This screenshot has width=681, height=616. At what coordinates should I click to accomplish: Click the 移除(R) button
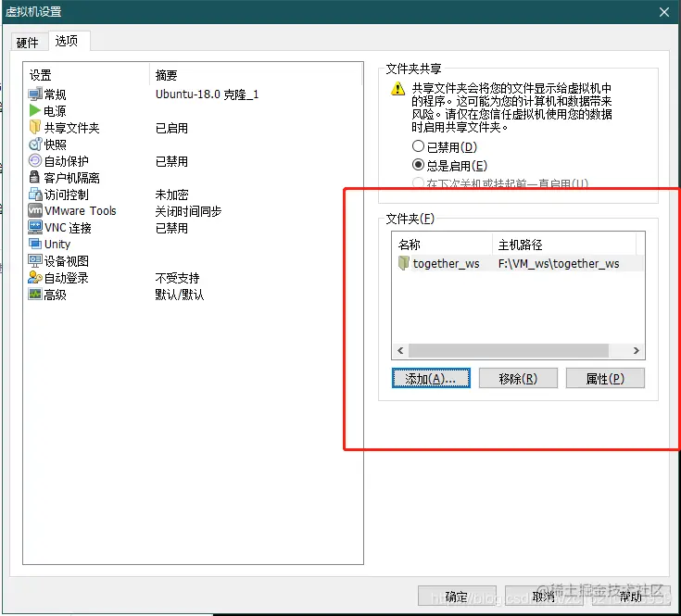coord(518,378)
